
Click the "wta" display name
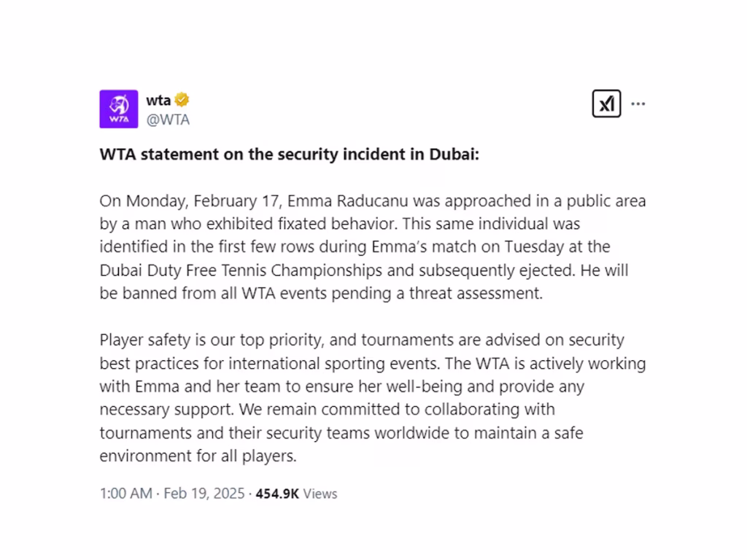pos(158,101)
